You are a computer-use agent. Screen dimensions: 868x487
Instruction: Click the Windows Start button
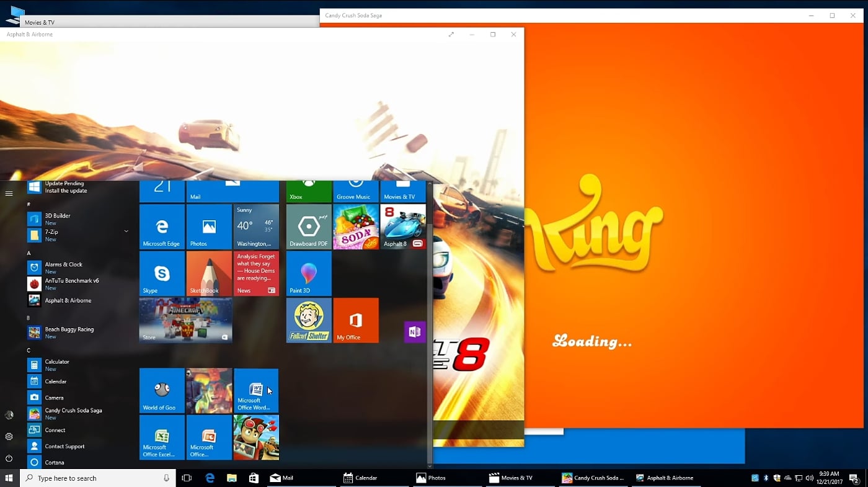pos(9,478)
